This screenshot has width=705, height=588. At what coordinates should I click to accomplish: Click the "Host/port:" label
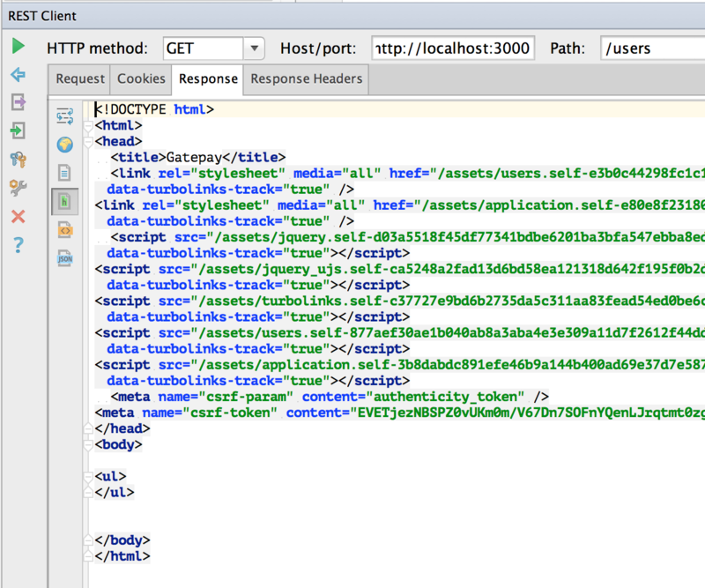click(x=318, y=48)
